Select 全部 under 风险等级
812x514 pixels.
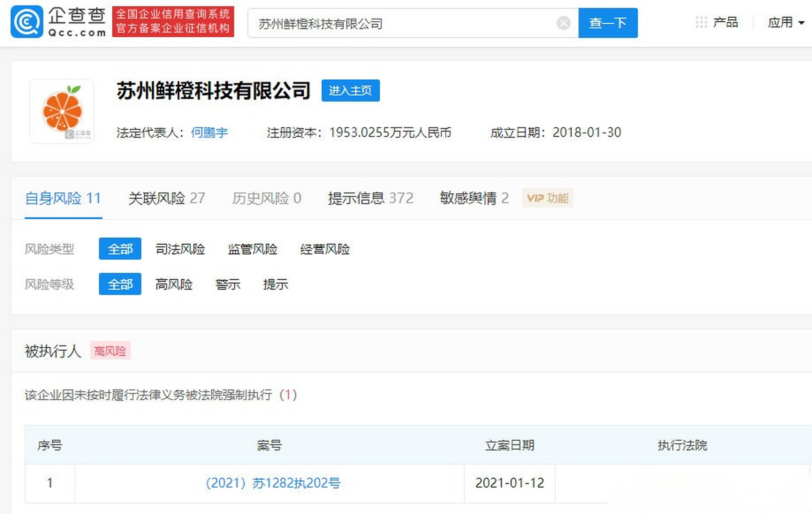pyautogui.click(x=120, y=284)
